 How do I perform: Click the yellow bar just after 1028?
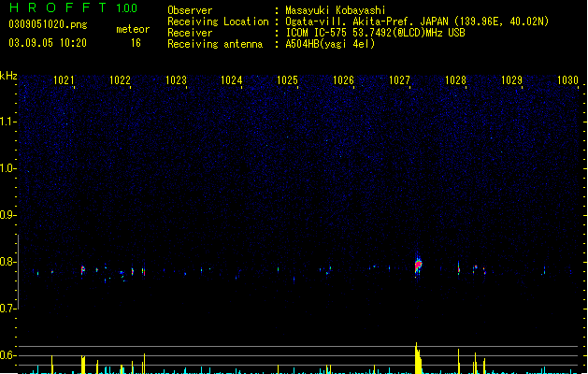(459, 361)
